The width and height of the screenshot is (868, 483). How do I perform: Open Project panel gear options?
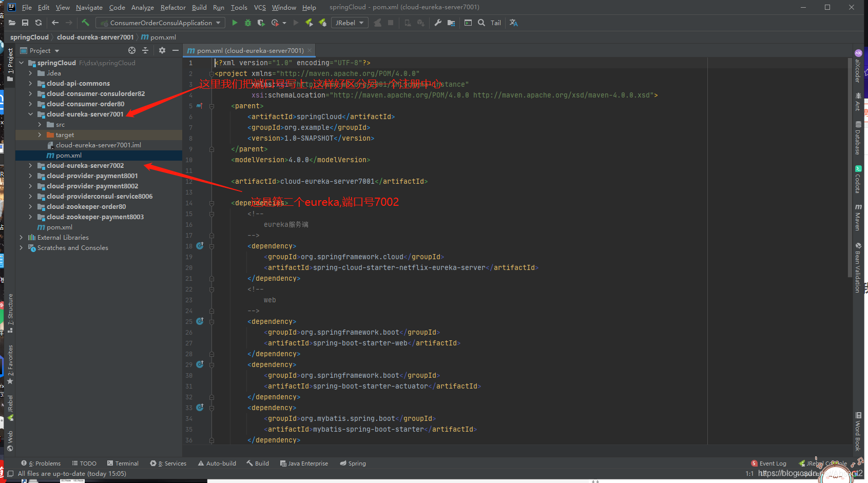click(162, 50)
